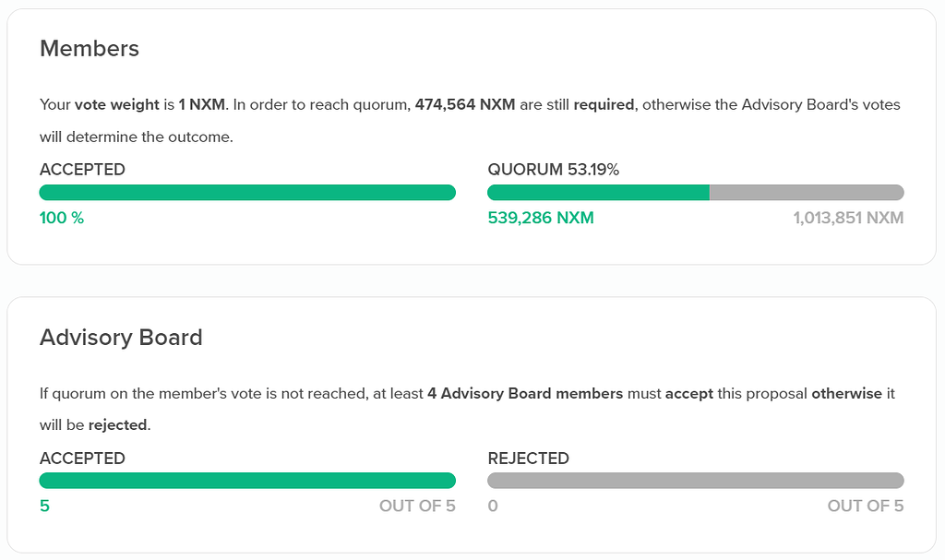The height and width of the screenshot is (560, 945).
Task: Click the gray rejected progress bar
Action: click(695, 481)
